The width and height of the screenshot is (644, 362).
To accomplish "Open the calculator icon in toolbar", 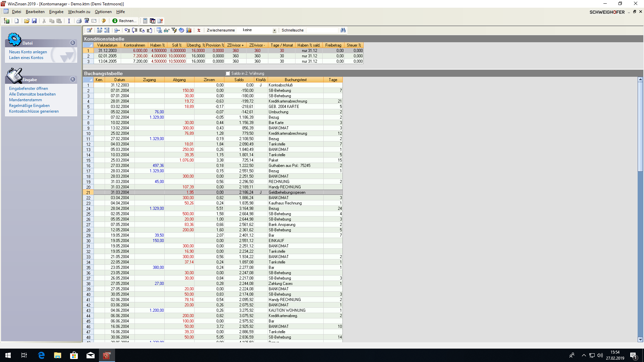I will (x=145, y=21).
